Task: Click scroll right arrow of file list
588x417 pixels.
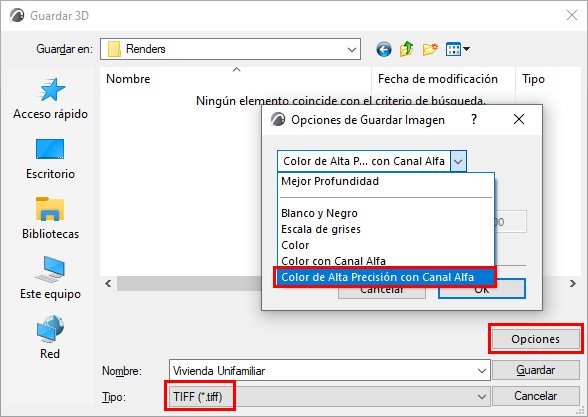Action: coord(573,284)
